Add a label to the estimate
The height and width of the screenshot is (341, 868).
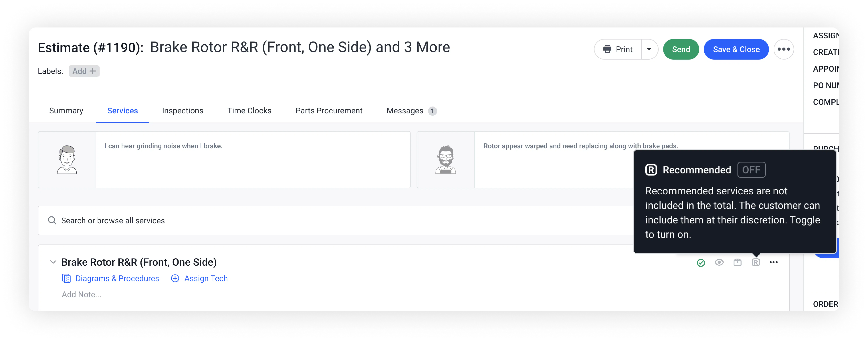tap(84, 71)
